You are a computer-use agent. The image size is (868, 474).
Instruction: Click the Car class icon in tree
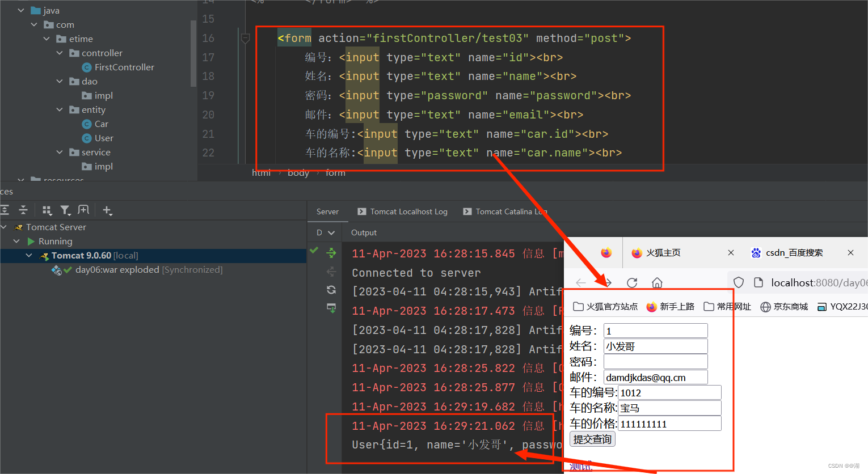coord(87,124)
